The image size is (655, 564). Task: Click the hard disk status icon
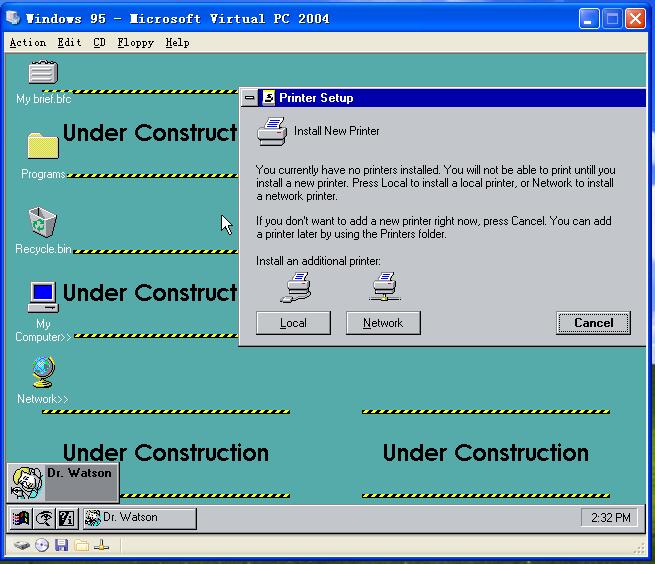[x=21, y=545]
